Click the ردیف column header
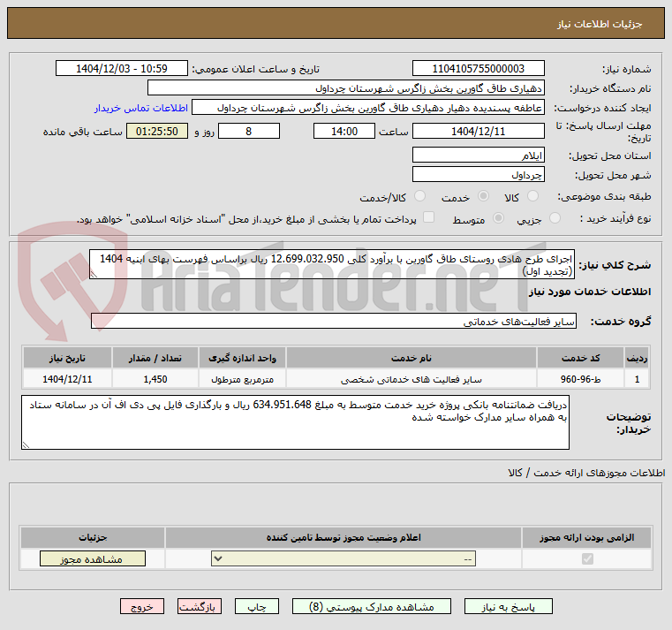The width and height of the screenshot is (672, 630). tap(637, 358)
